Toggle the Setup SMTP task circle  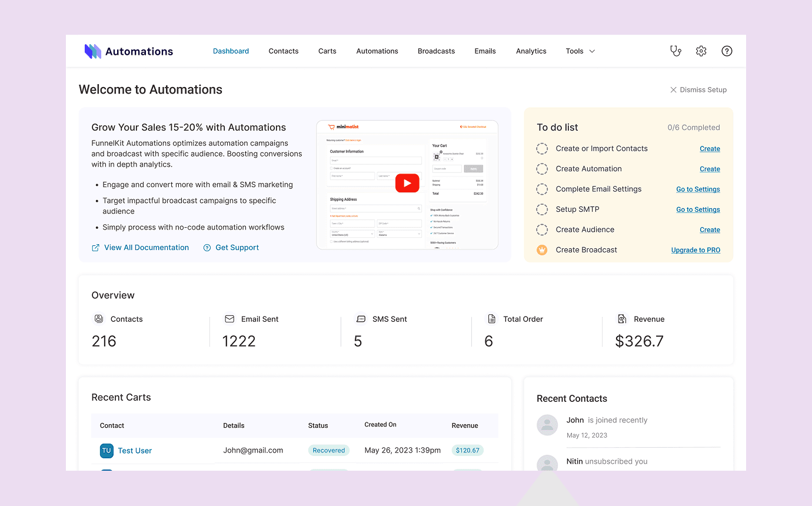[x=542, y=209]
